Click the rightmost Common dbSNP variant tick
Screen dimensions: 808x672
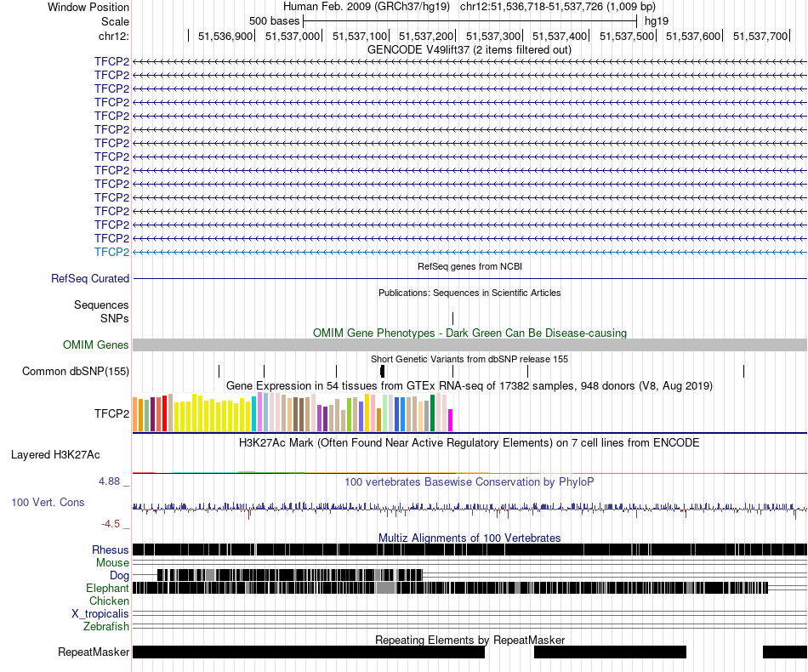tap(743, 371)
